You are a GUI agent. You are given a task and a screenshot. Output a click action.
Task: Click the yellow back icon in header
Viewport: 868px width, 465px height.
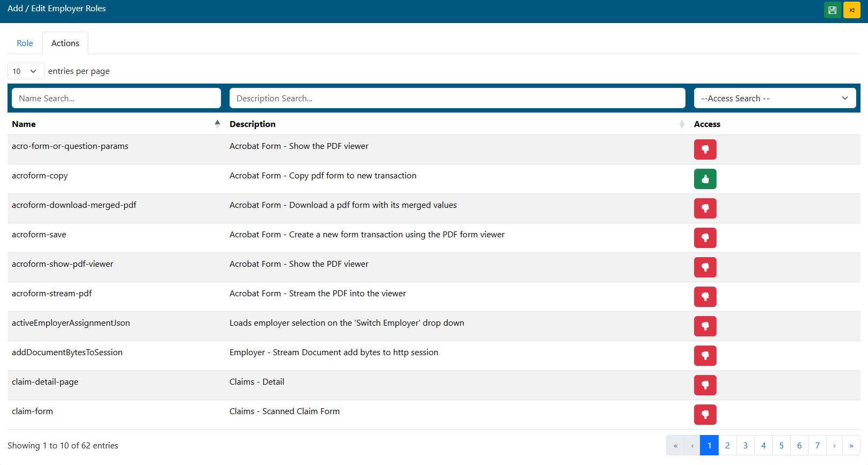(851, 10)
